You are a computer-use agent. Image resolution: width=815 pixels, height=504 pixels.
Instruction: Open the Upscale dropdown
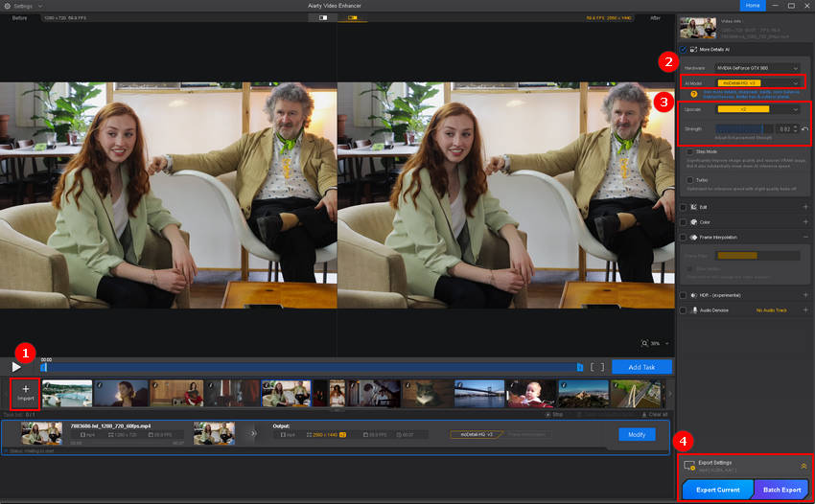[757, 109]
